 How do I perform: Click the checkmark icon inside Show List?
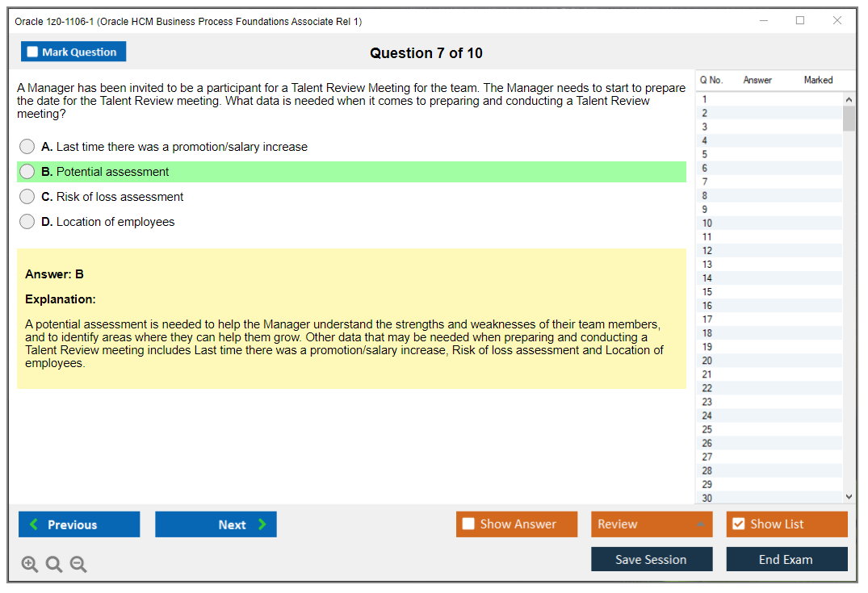click(738, 524)
